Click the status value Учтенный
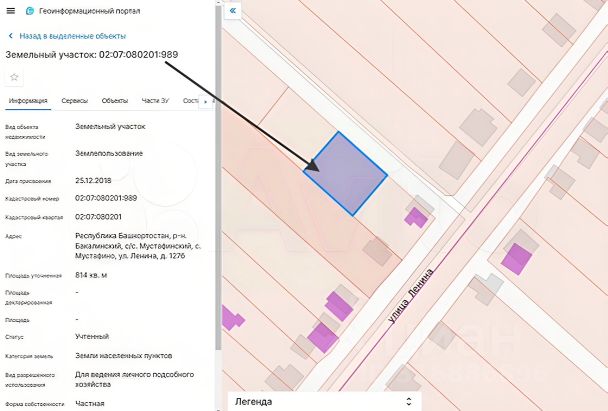This screenshot has height=411, width=608. pos(92,336)
